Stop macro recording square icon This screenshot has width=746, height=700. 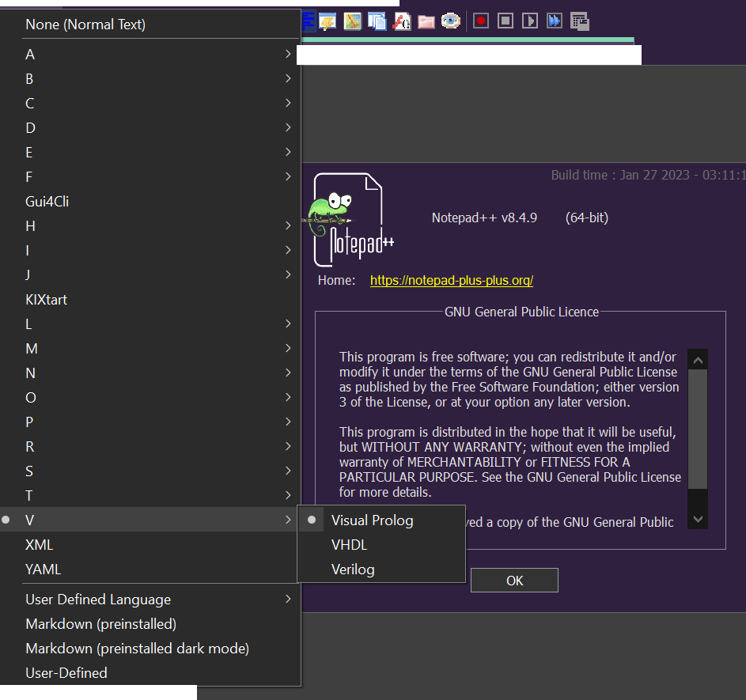[506, 21]
